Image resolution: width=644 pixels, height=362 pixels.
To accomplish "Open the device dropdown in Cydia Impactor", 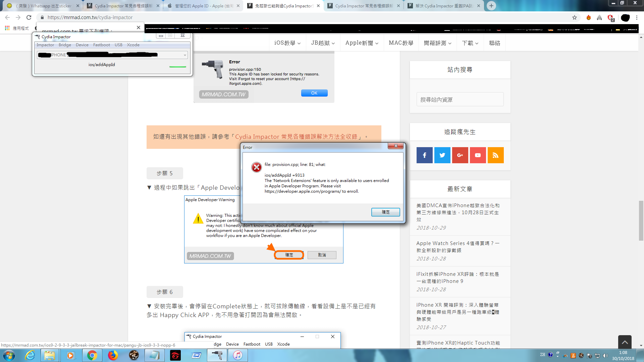I will click(x=185, y=55).
